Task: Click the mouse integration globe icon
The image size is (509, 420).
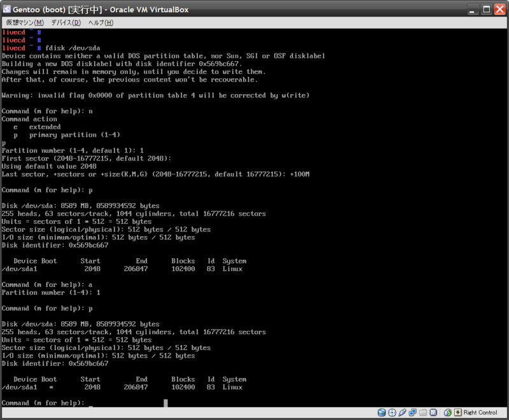Action: [448, 412]
